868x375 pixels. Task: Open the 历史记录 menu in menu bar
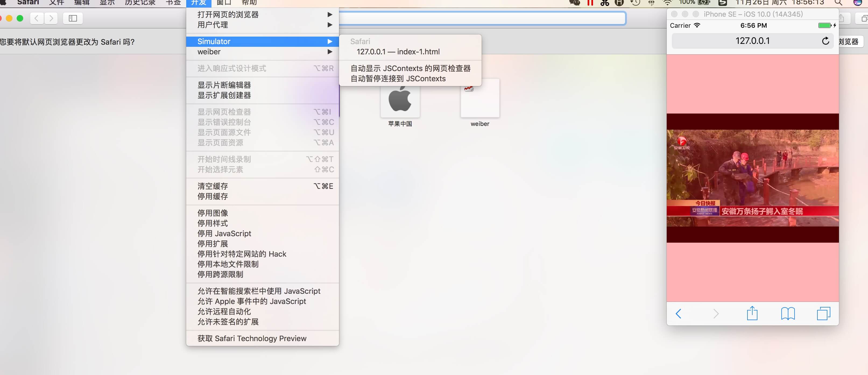tap(140, 3)
